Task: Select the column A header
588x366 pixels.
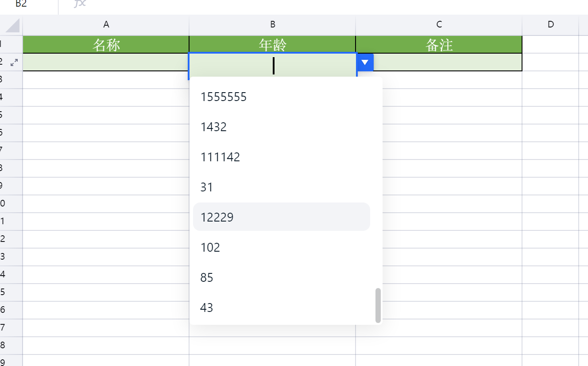Action: pyautogui.click(x=106, y=25)
